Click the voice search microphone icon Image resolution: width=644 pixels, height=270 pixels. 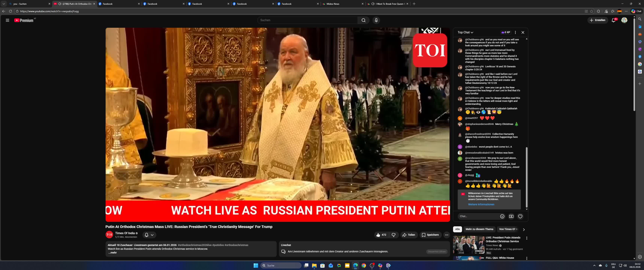tap(376, 20)
